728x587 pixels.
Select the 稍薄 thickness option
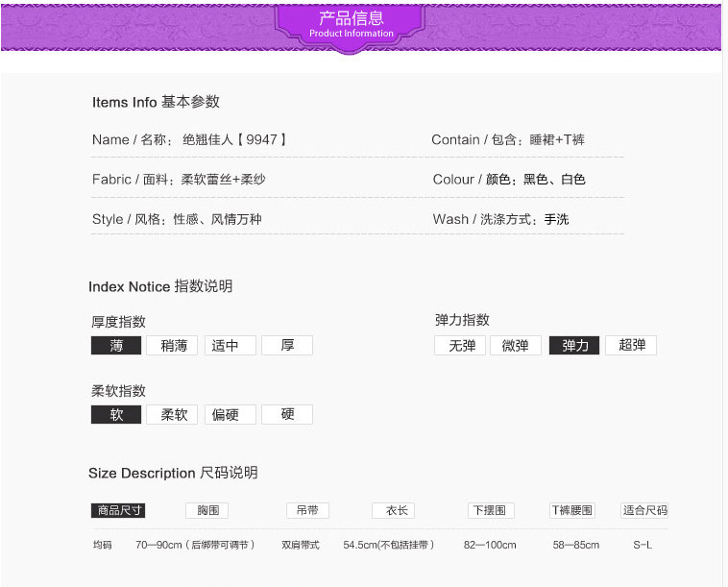pos(173,346)
